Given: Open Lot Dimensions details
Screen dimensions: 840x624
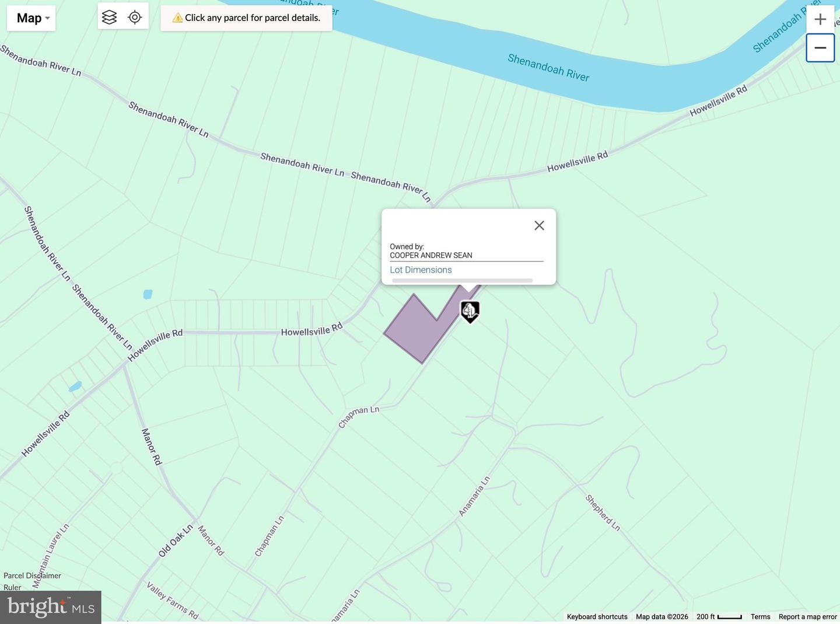Looking at the screenshot, I should pos(421,270).
